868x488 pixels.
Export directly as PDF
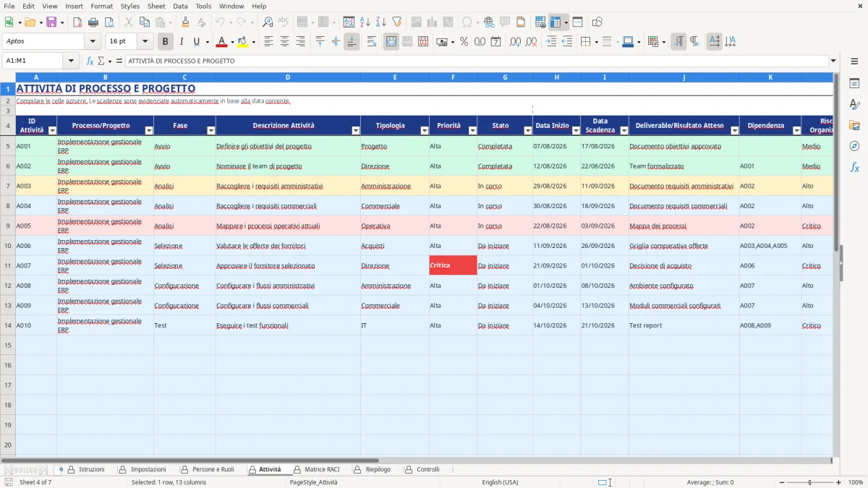(77, 22)
